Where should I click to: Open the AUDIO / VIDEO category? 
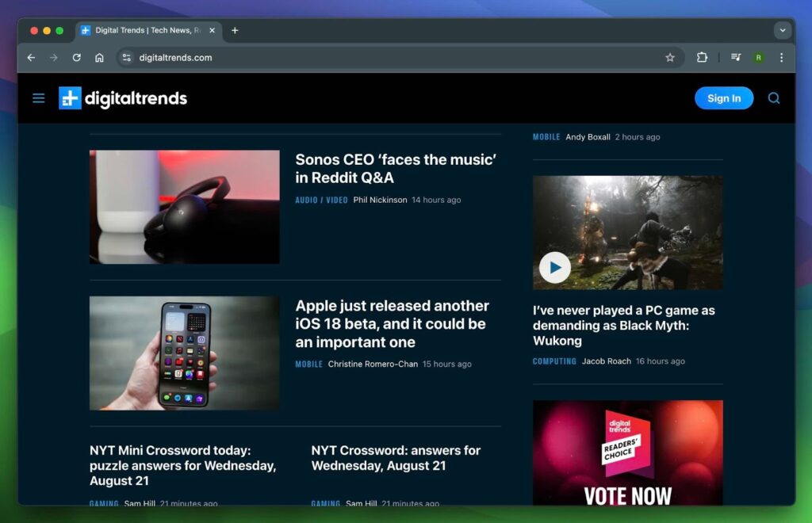[x=321, y=200]
